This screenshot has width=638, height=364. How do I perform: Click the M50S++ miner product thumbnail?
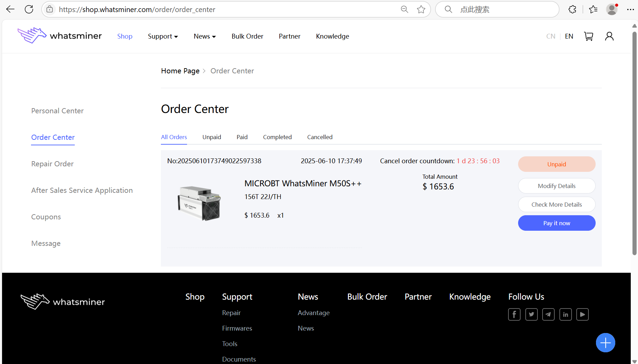199,203
